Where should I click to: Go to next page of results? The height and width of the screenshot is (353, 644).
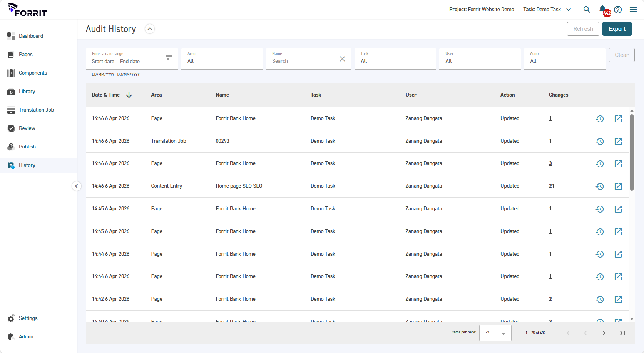(604, 333)
